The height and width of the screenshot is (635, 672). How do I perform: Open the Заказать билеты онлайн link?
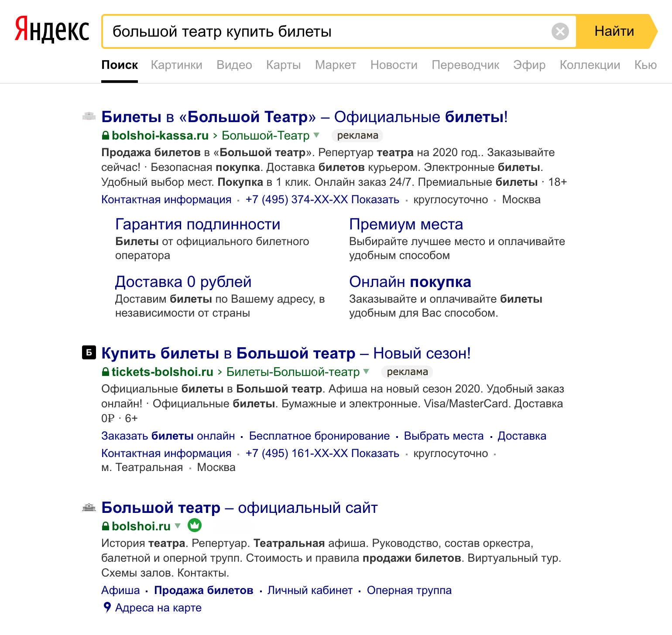168,436
